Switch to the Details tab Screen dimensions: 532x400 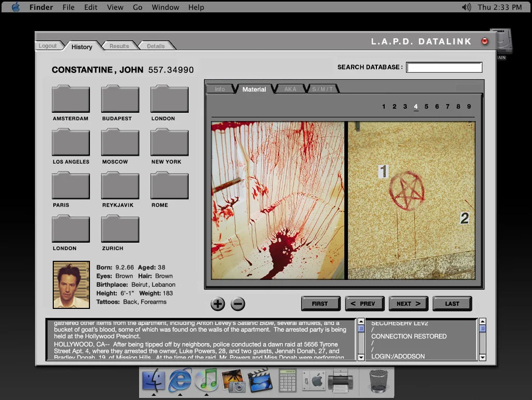pyautogui.click(x=156, y=46)
